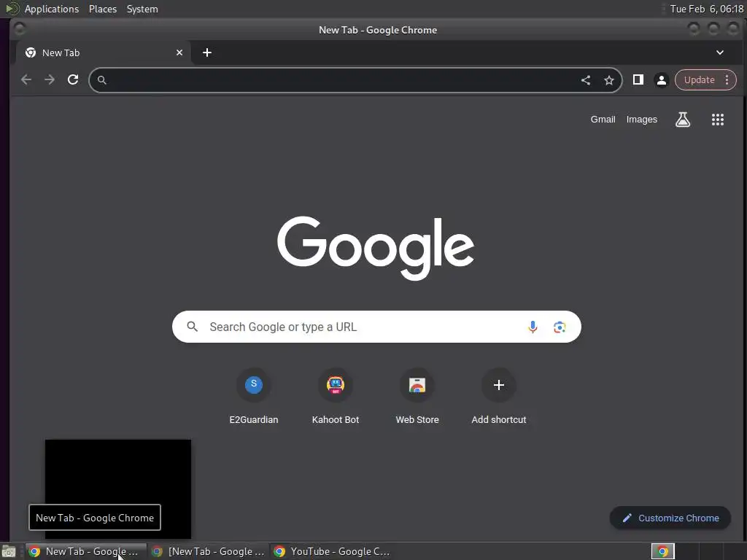Open the E2Guardian shortcut
Screen dimensions: 747x560
pos(253,396)
